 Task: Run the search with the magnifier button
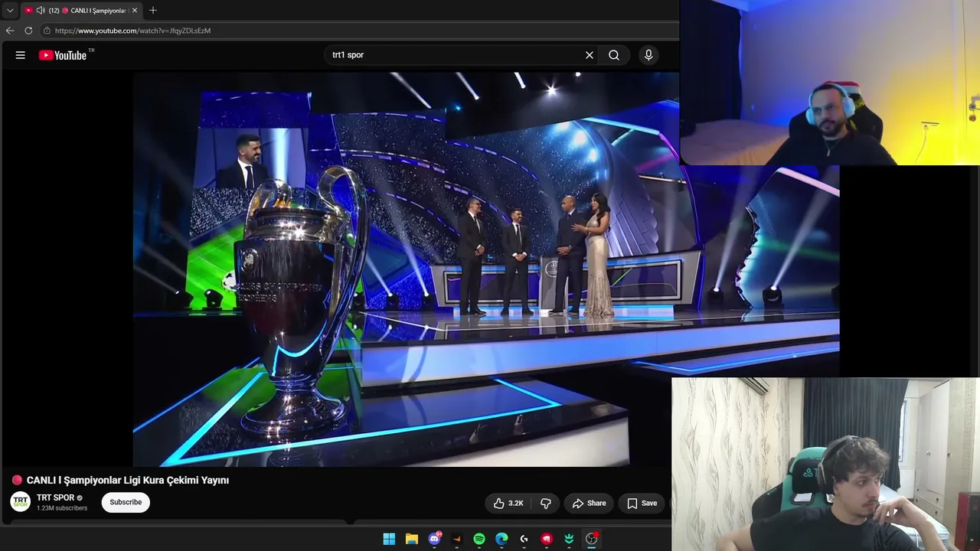614,55
